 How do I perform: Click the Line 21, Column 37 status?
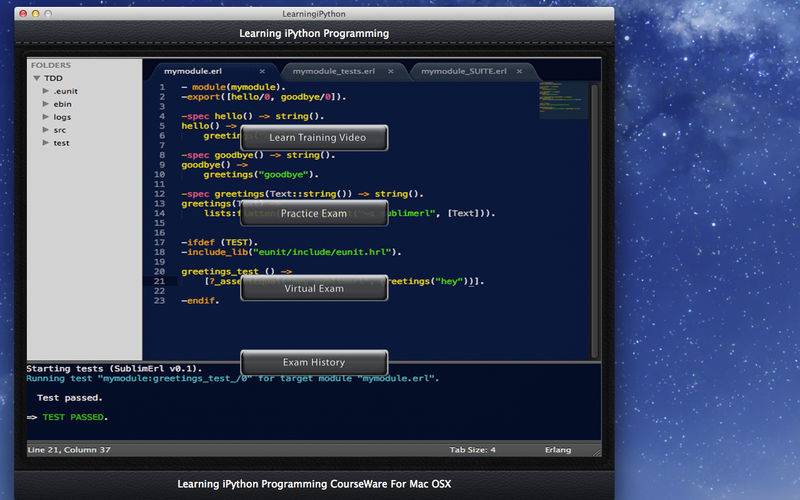click(69, 450)
